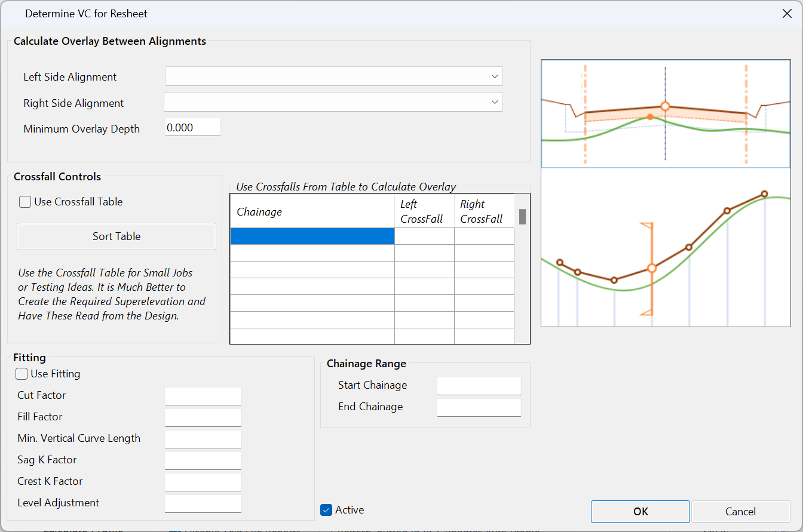Image resolution: width=803 pixels, height=532 pixels.
Task: Open the Left Side Alignment dropdown
Action: click(x=334, y=76)
